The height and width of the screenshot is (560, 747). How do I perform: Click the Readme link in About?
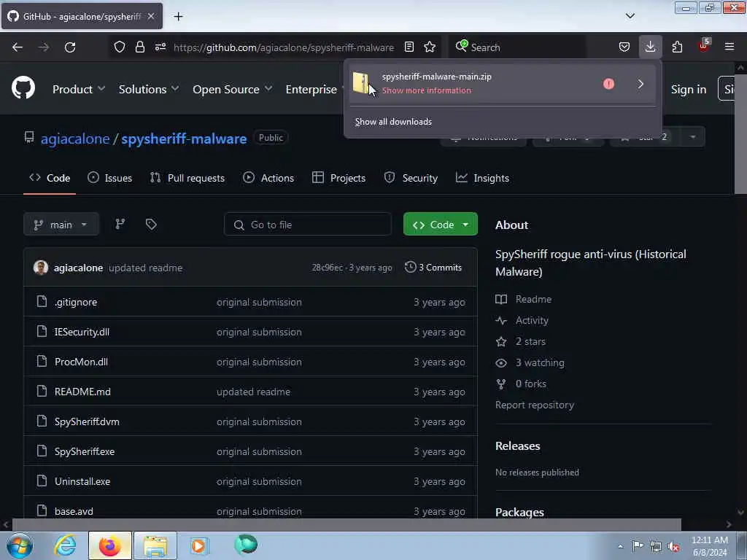(524, 299)
